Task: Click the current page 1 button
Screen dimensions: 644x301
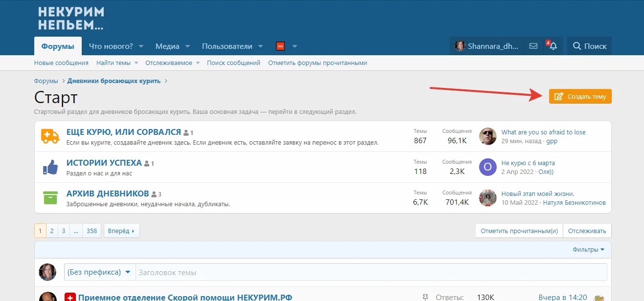Action: point(40,231)
